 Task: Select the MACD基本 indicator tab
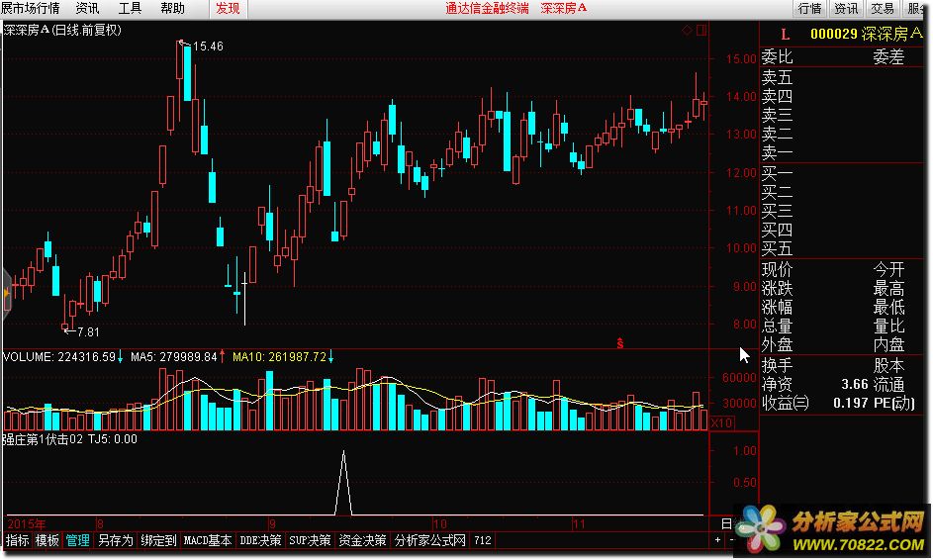pyautogui.click(x=208, y=540)
